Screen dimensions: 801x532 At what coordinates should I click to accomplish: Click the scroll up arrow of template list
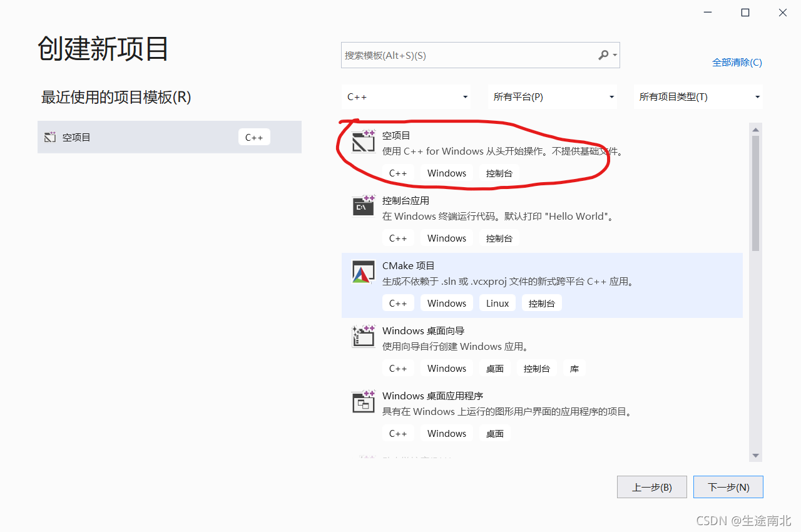click(x=755, y=130)
